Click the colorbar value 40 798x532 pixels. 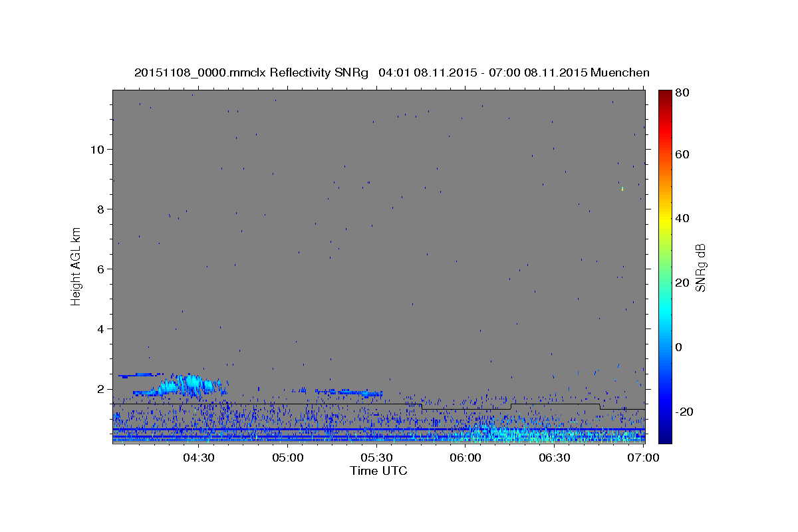[x=684, y=218]
